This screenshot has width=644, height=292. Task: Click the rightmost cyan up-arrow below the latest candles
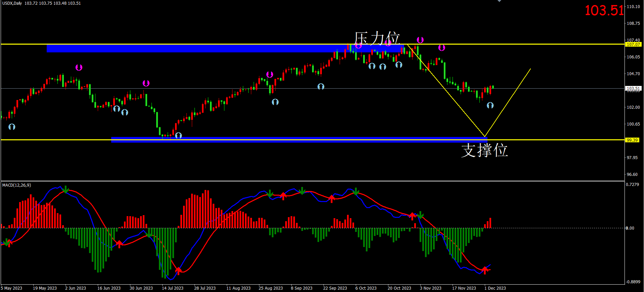(x=490, y=105)
